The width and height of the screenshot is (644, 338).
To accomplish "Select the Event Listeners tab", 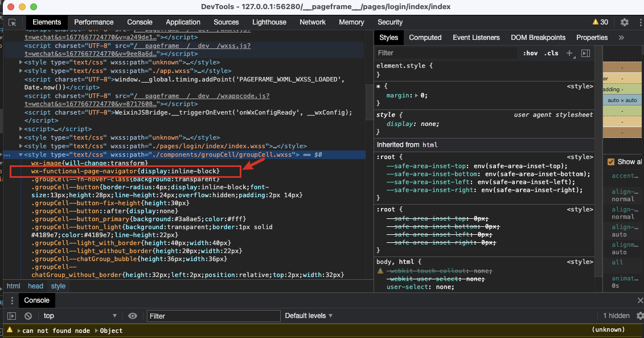I will 476,38.
